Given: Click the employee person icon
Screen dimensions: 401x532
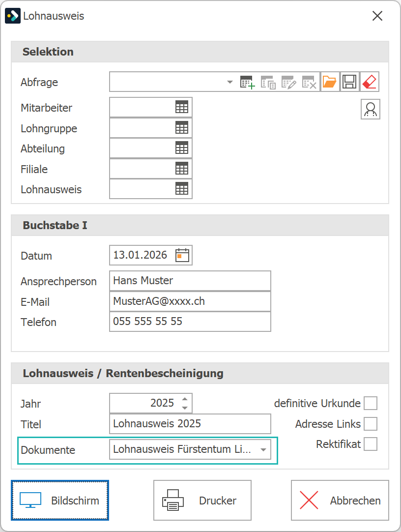Looking at the screenshot, I should [371, 109].
